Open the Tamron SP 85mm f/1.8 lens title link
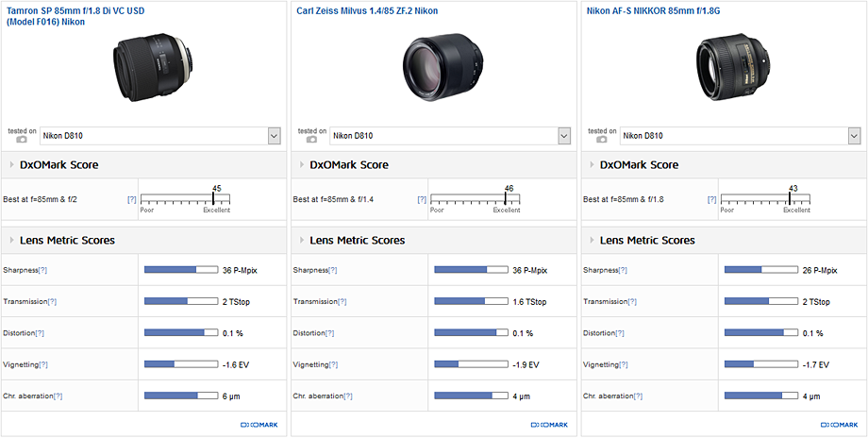The image size is (868, 438). (77, 17)
